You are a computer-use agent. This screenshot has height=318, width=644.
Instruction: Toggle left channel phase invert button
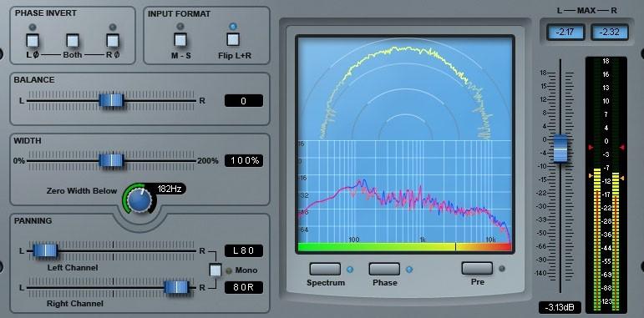click(33, 40)
